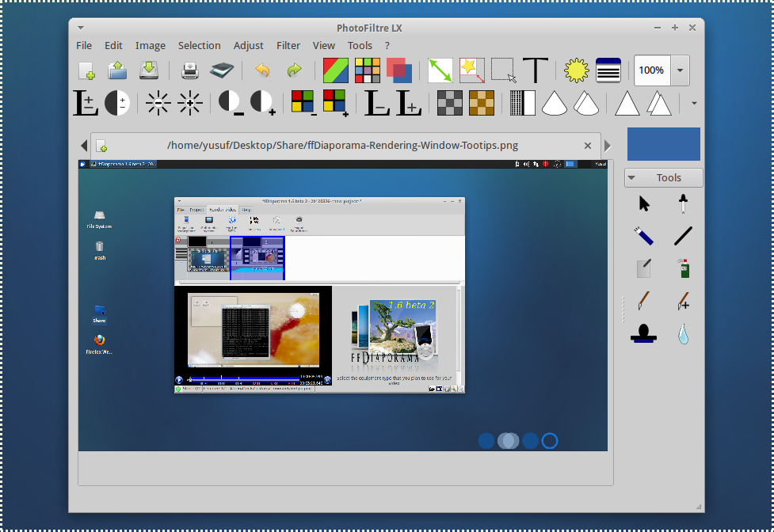This screenshot has width=774, height=532.
Task: Select the clone stamp tool
Action: tap(644, 333)
